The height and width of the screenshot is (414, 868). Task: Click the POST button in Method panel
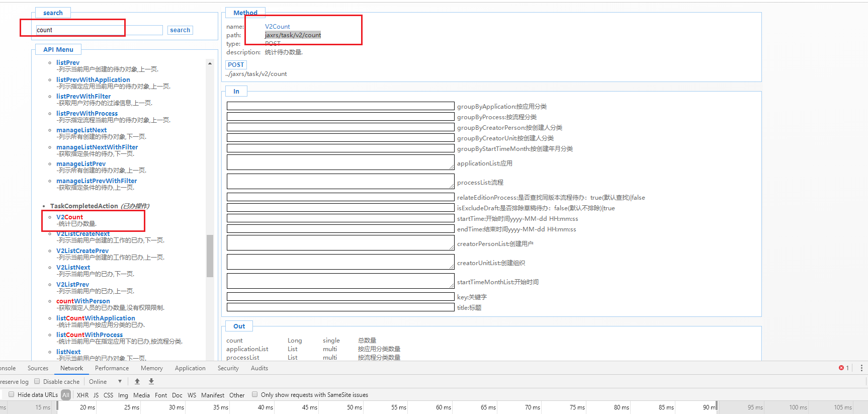click(x=236, y=65)
